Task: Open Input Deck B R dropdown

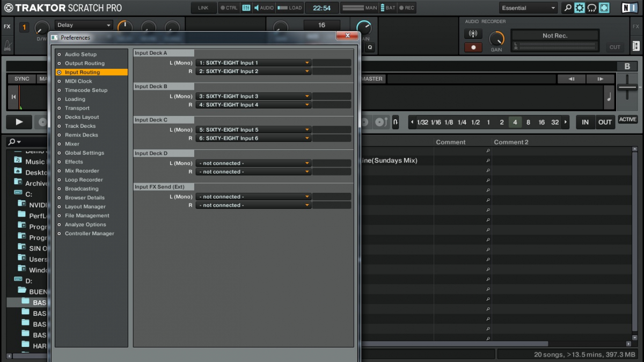Action: [253, 105]
